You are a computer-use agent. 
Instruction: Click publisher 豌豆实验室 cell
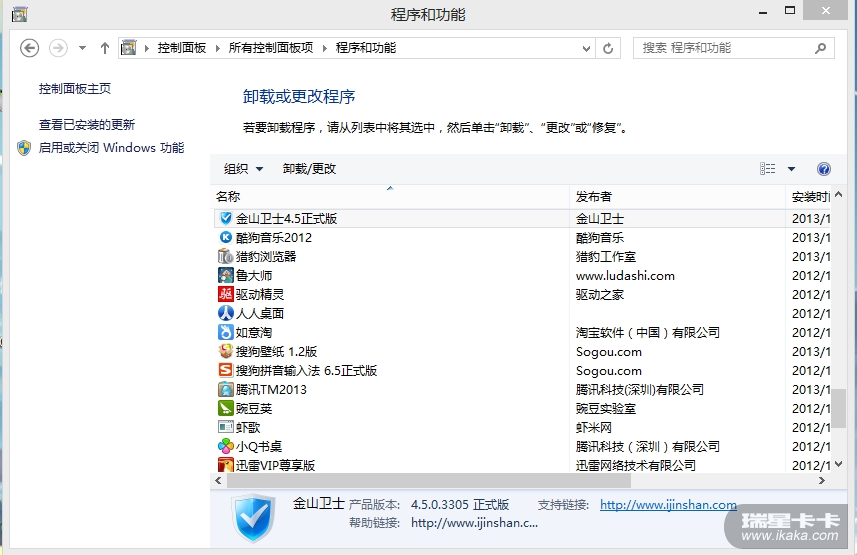click(x=606, y=408)
